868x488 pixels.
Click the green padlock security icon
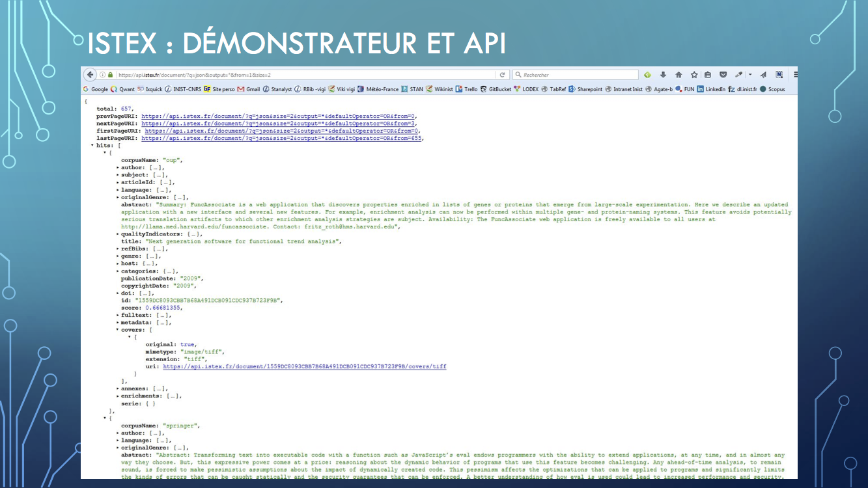(x=111, y=75)
